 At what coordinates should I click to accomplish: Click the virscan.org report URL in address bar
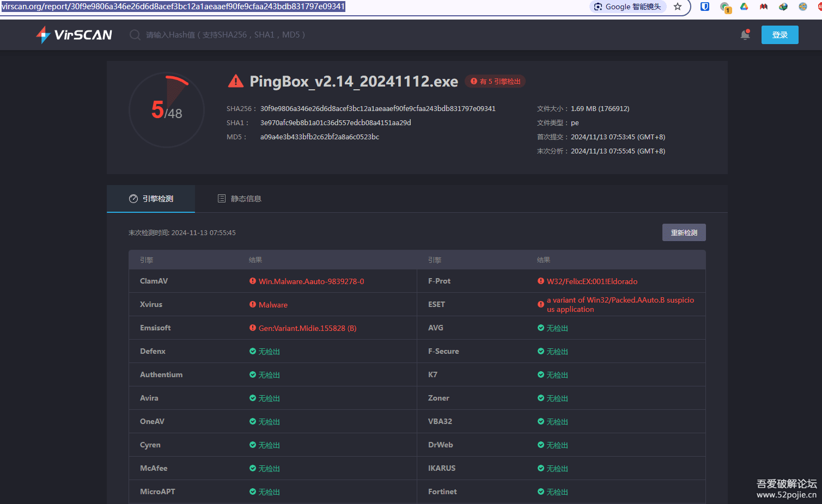coord(173,7)
